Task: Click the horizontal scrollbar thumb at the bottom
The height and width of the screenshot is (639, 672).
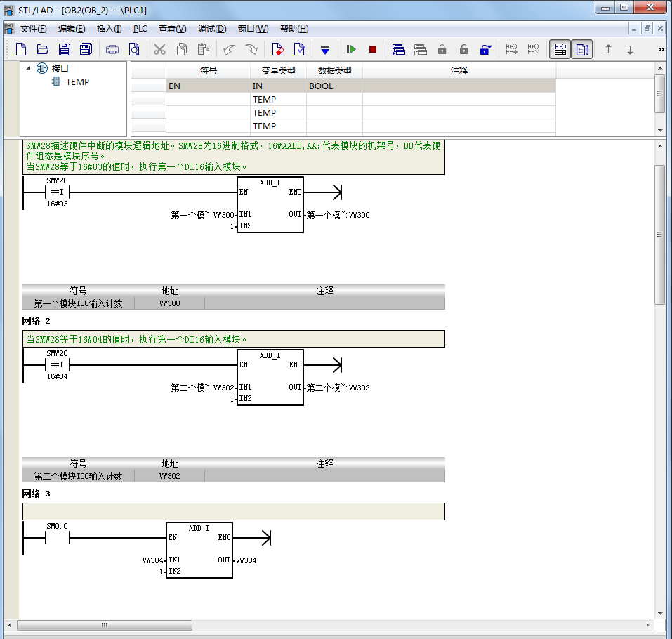Action: click(x=105, y=625)
